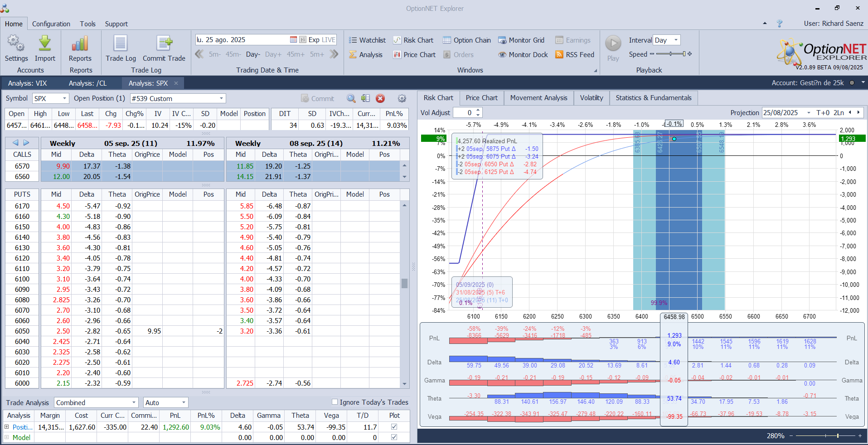Click the Watchlist window button
This screenshot has height=445, width=868.
coord(367,40)
